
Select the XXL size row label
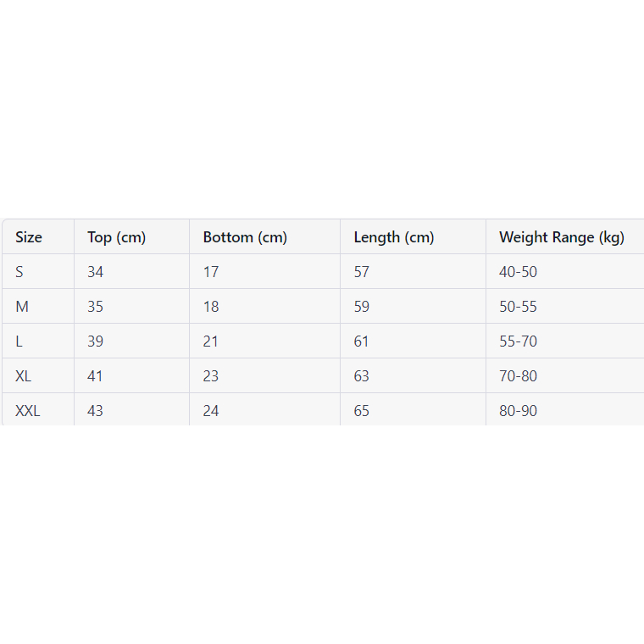pos(27,411)
